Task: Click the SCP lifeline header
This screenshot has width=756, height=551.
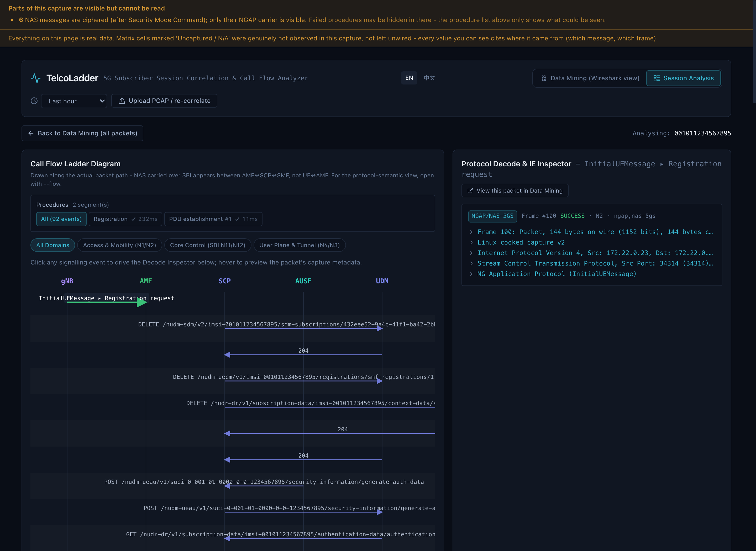Action: [x=224, y=281]
